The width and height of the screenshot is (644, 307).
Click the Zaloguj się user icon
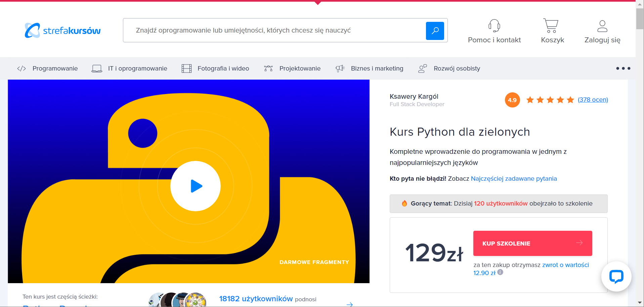click(x=602, y=26)
